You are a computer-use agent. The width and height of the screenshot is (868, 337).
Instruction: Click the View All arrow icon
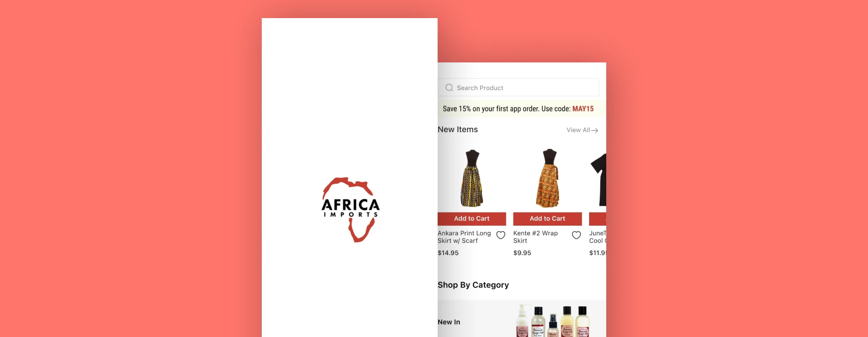coord(595,130)
